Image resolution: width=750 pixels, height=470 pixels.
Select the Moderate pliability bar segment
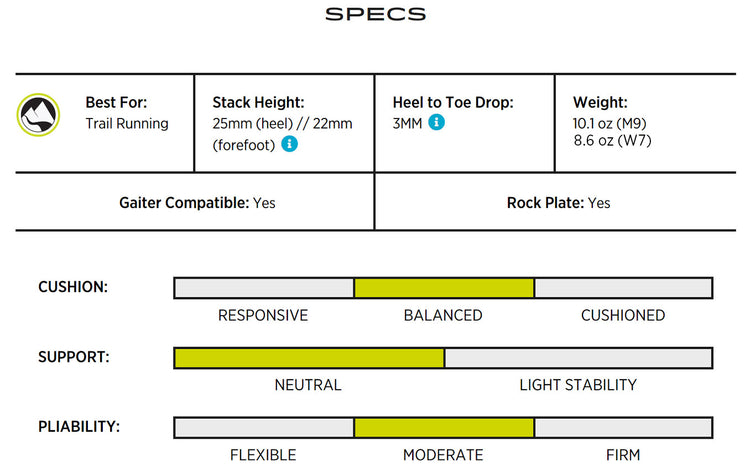pyautogui.click(x=444, y=428)
